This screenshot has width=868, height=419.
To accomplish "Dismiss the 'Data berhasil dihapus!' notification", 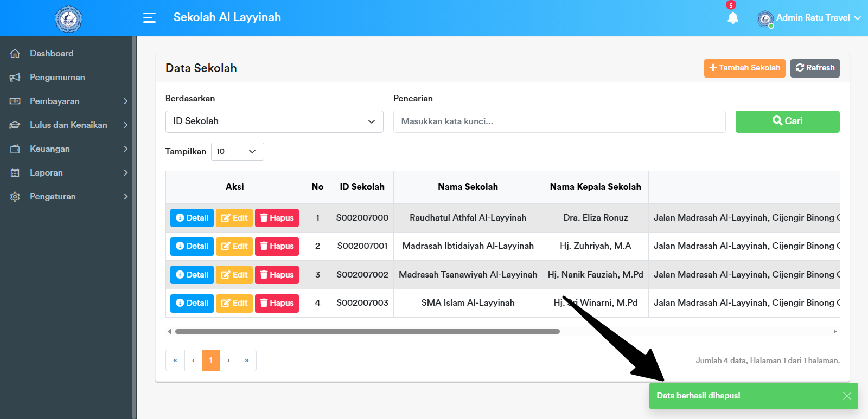I will click(846, 396).
